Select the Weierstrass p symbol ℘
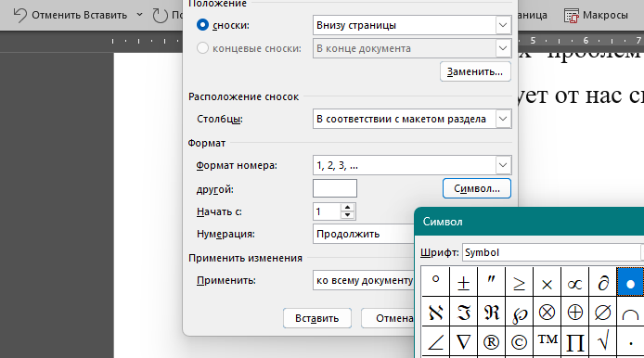 519,312
